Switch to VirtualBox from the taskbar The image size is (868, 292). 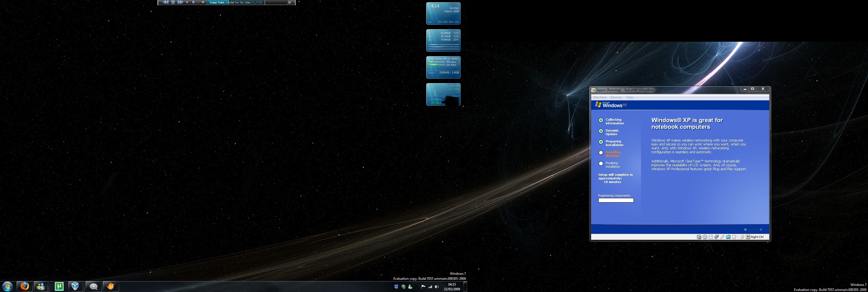(x=75, y=286)
